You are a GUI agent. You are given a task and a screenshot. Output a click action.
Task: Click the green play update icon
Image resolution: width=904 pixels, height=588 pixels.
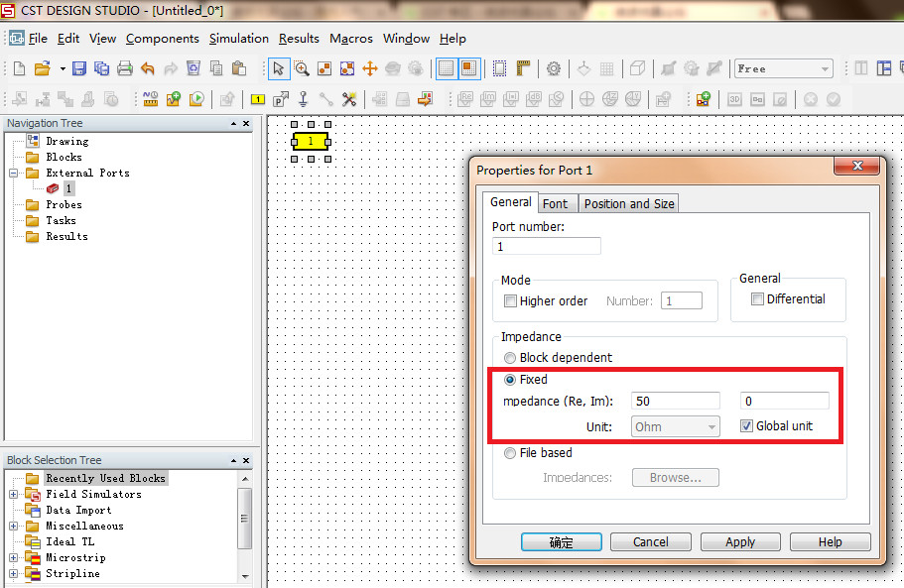[x=196, y=99]
